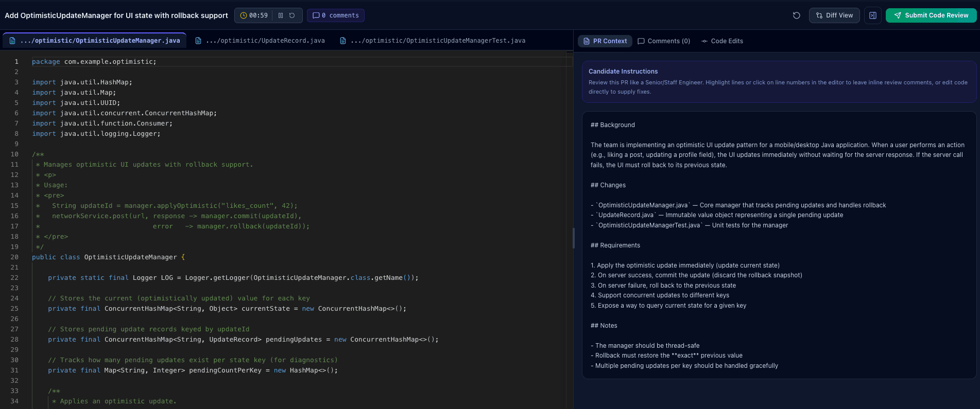Open the OptimisticUpdateManager.java file tab
The width and height of the screenshot is (980, 409).
[x=95, y=41]
